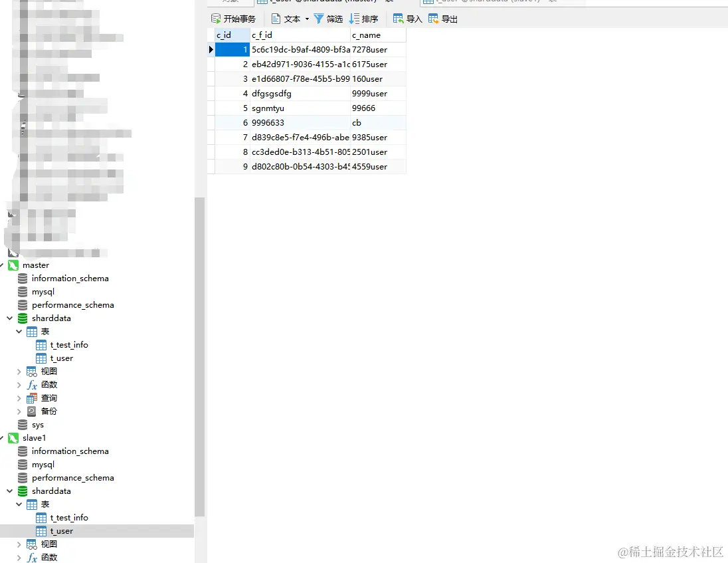Select mysql database icon under master

(x=23, y=292)
